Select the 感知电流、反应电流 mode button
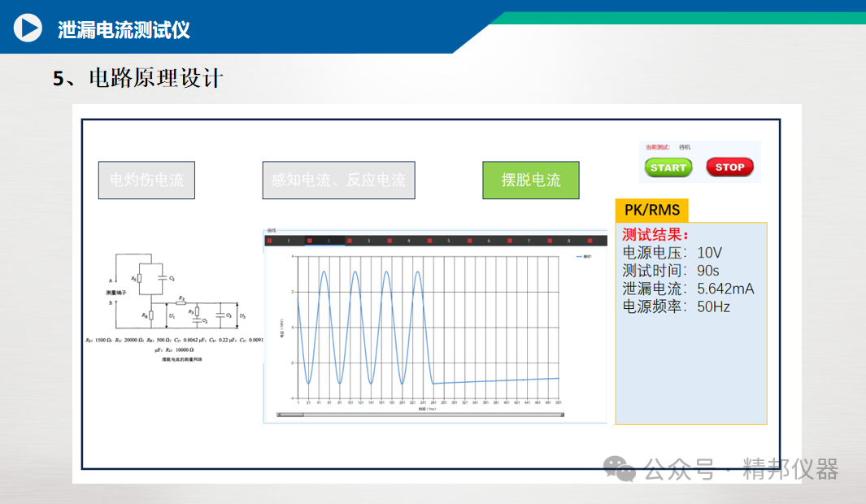 (x=338, y=180)
